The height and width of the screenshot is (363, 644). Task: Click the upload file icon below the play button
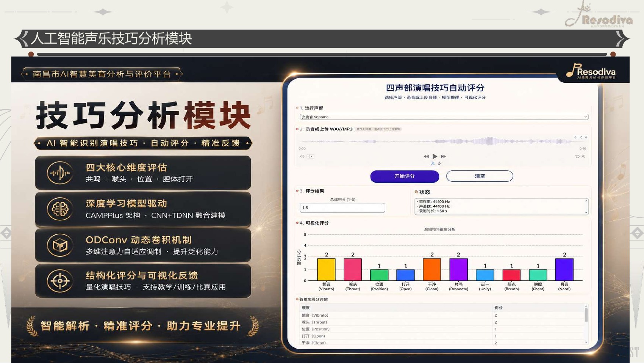tap(433, 163)
